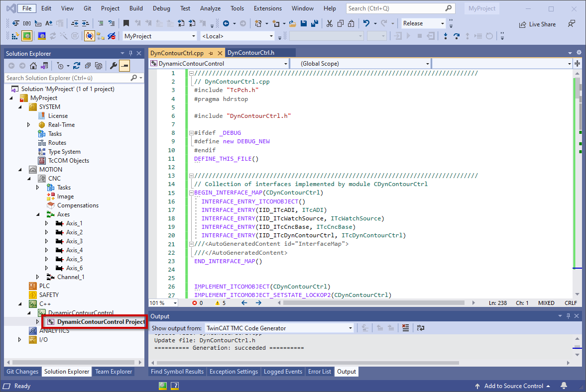Click the Solution Explorer Home icon
Screen dimensions: 586x392
33,66
